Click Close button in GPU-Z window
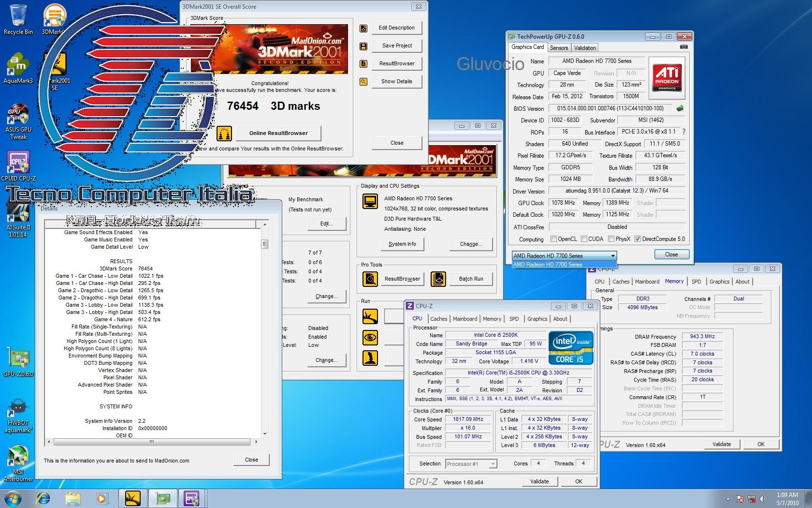 click(x=671, y=254)
